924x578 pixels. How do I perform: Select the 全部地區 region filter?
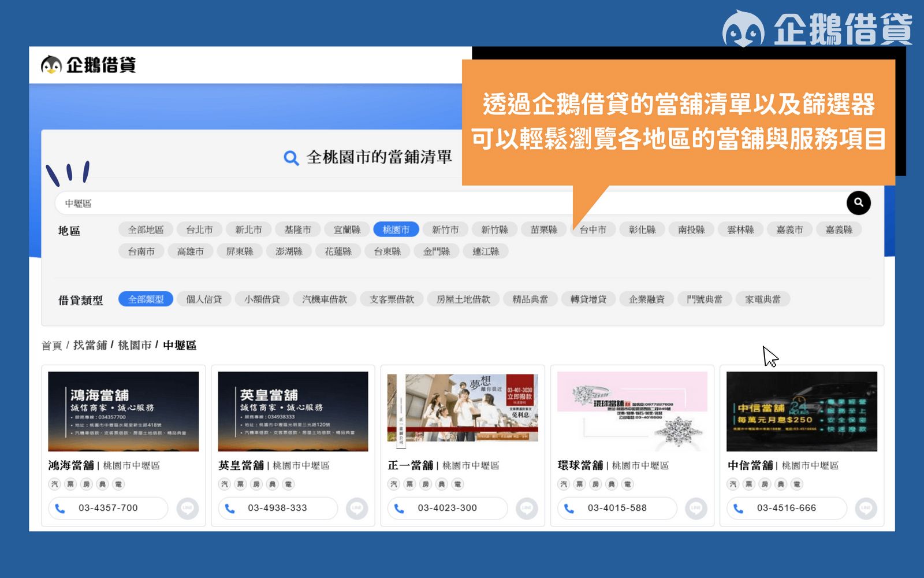146,229
